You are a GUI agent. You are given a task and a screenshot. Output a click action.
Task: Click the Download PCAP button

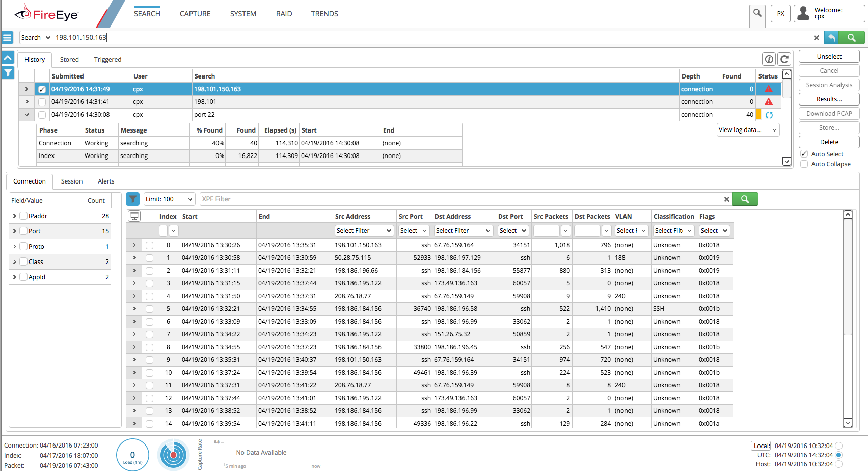tap(829, 113)
